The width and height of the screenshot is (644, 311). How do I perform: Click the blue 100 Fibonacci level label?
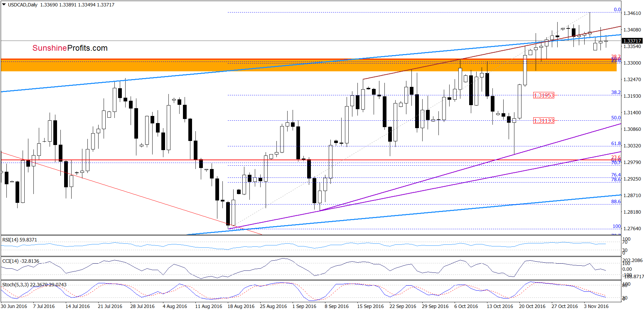coord(617,226)
